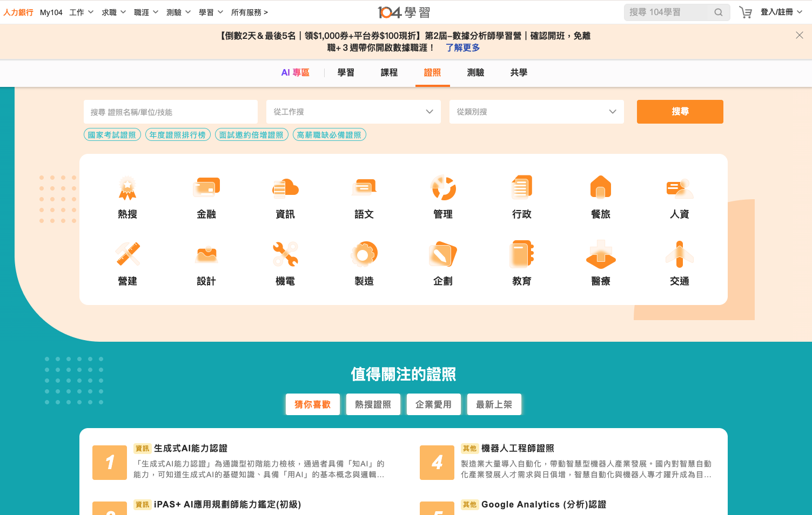
Task: Open the 了解更多 link in the banner
Action: 463,48
